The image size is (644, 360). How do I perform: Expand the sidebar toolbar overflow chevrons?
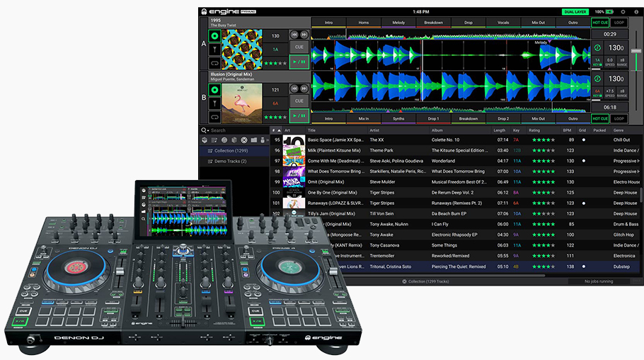tap(268, 140)
